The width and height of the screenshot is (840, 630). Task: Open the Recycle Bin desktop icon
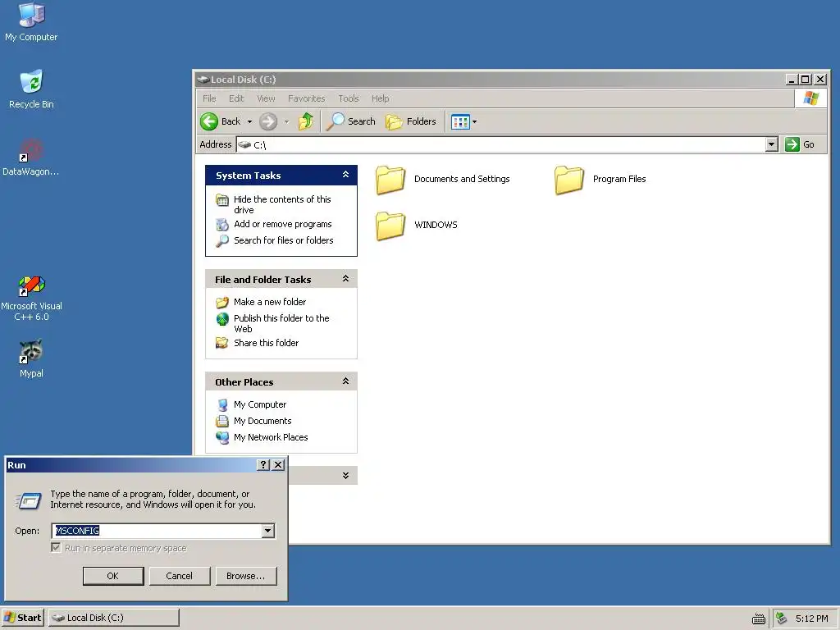(x=31, y=89)
